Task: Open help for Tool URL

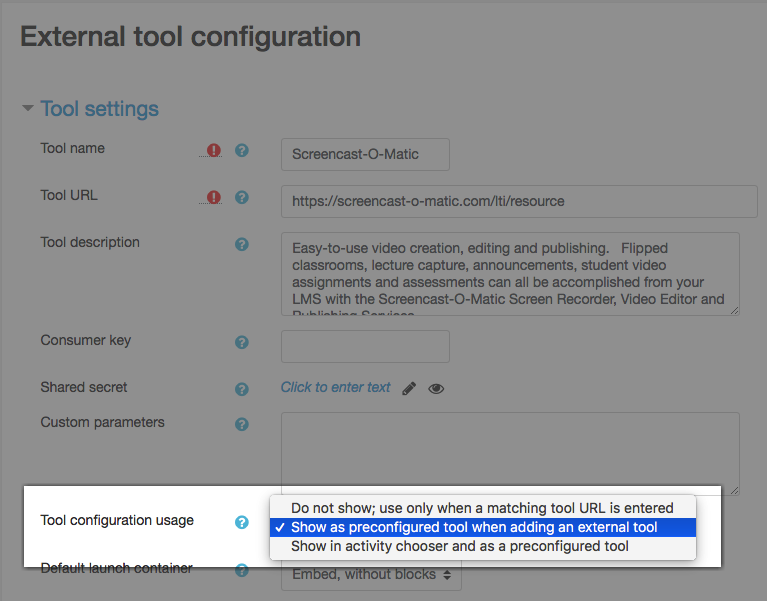Action: (242, 197)
